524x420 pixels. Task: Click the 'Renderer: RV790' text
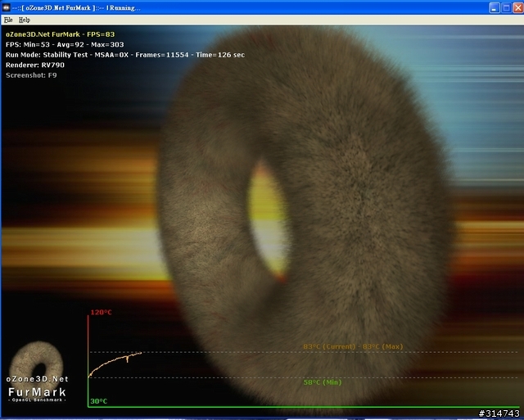pos(35,65)
